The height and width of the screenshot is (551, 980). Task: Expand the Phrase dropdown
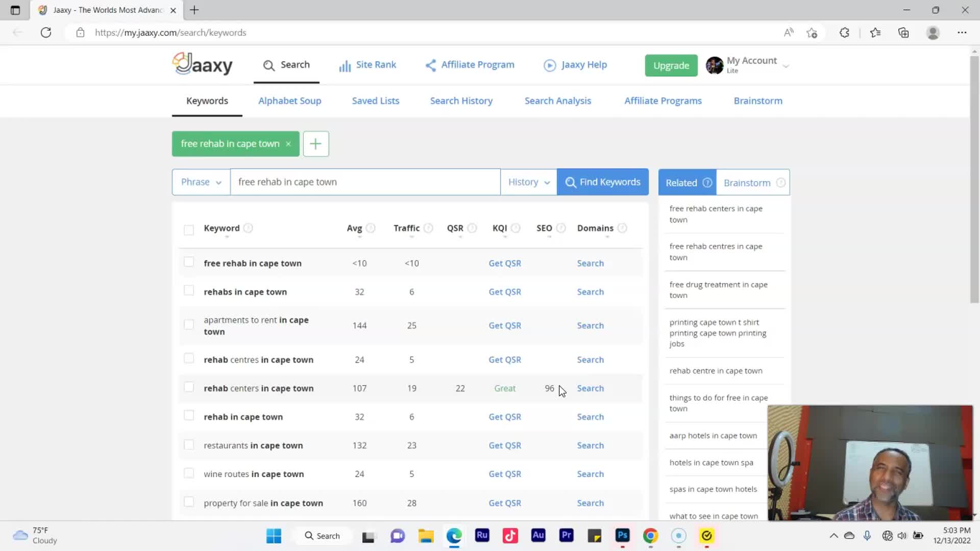point(201,182)
